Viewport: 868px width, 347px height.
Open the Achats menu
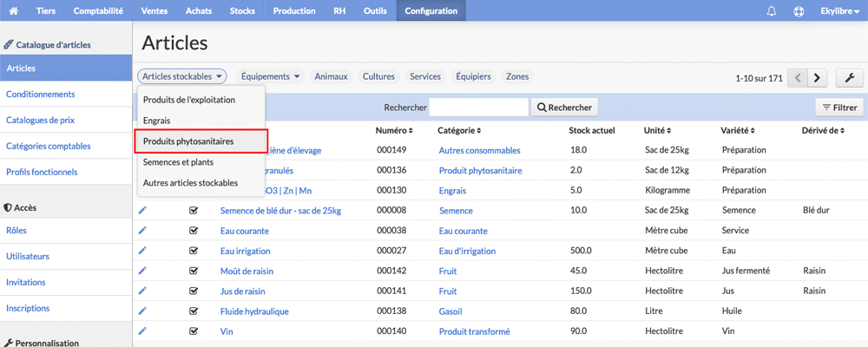coord(199,10)
